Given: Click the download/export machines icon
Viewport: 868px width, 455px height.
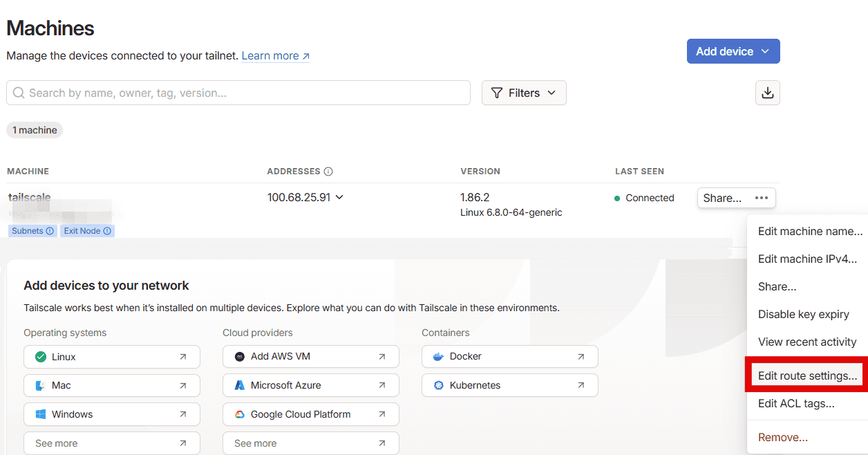Looking at the screenshot, I should (x=767, y=93).
